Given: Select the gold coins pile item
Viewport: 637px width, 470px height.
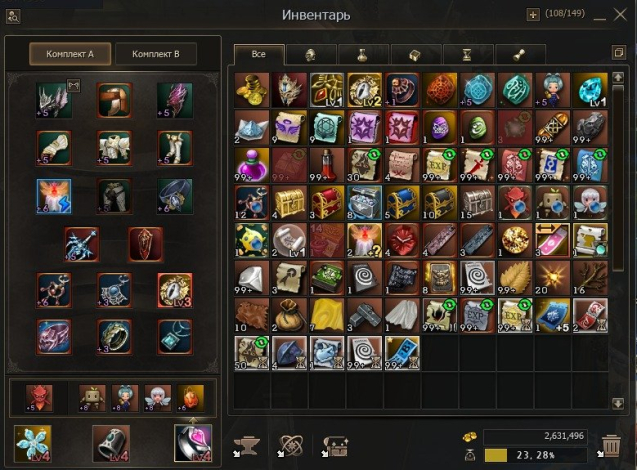Looking at the screenshot, I should (252, 90).
